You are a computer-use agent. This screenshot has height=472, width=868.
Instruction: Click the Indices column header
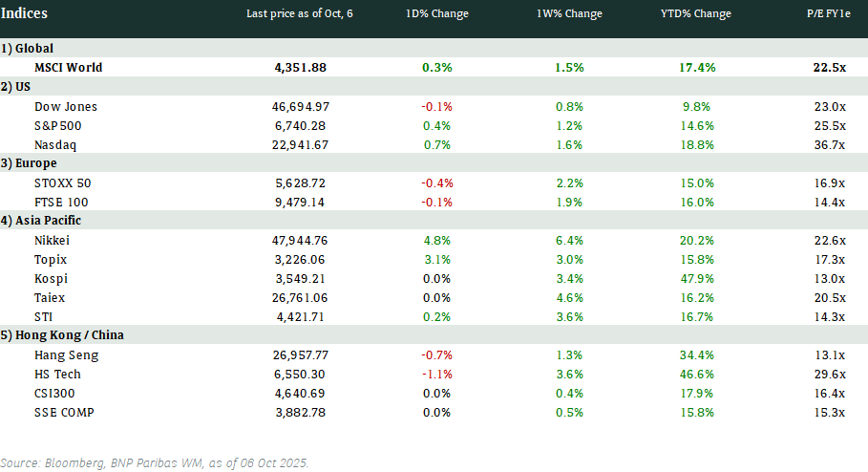(x=25, y=13)
